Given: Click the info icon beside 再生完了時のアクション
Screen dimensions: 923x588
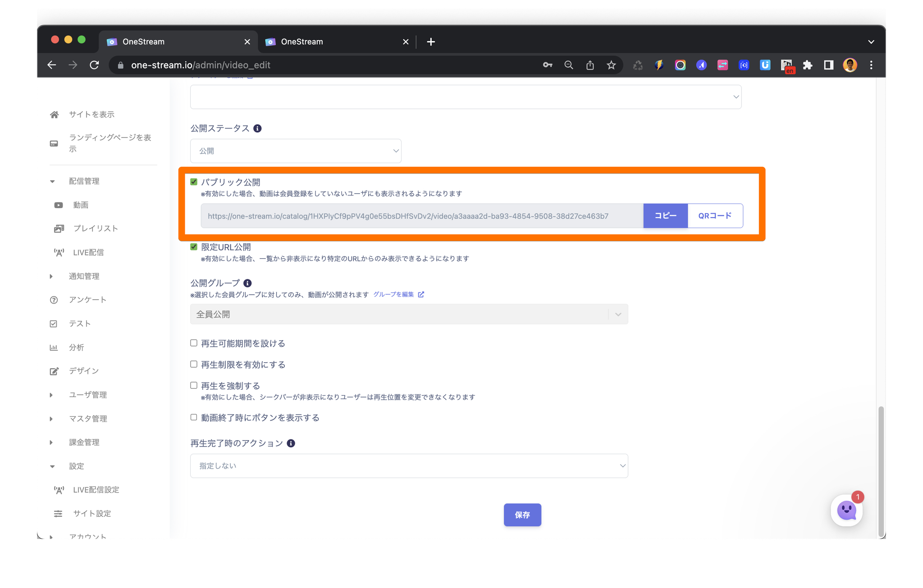Looking at the screenshot, I should coord(291,443).
